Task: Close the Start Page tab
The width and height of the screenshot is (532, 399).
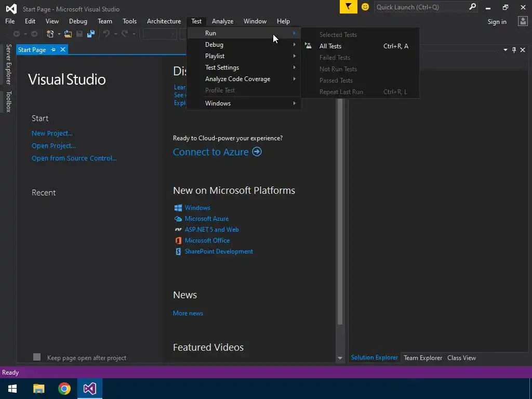Action: click(63, 49)
